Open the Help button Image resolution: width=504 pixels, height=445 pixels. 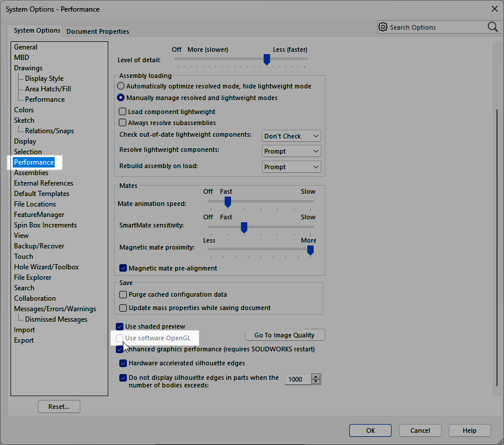[x=470, y=430]
